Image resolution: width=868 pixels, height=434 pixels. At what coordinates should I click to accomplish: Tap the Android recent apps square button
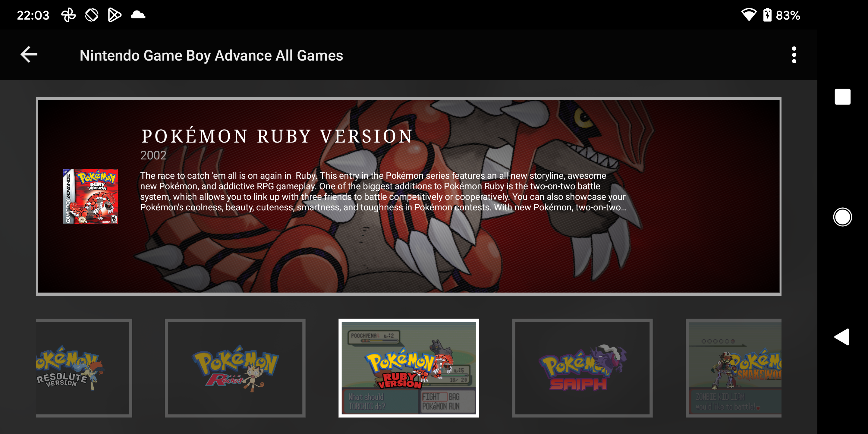tap(842, 97)
